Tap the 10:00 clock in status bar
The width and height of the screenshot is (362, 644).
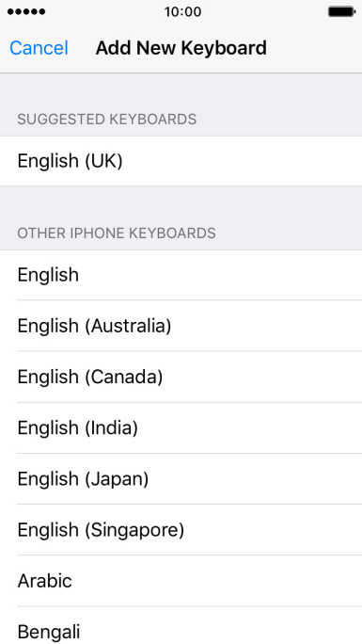182,12
